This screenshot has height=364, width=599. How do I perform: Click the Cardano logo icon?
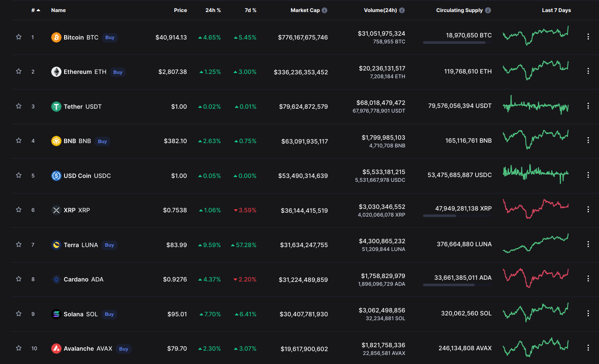56,279
